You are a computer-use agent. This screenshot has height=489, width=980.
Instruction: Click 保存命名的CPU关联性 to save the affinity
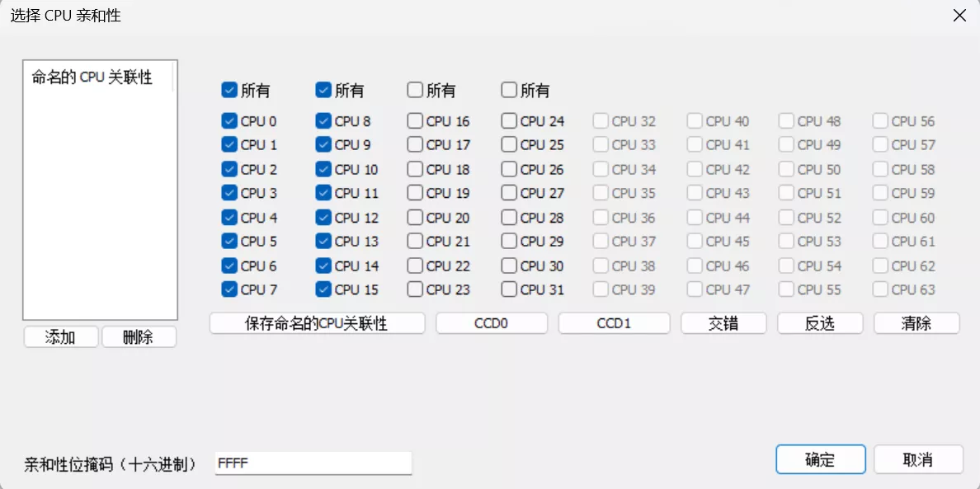coord(316,323)
